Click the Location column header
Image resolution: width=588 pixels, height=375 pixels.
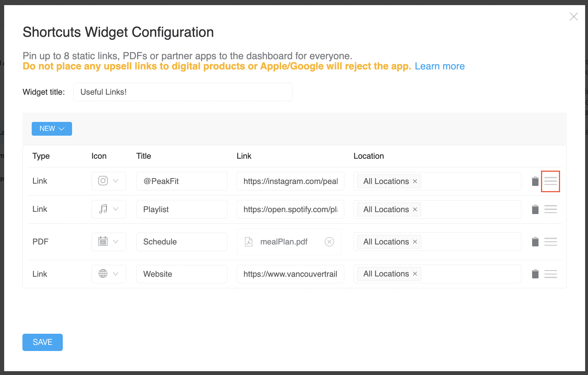tap(369, 156)
